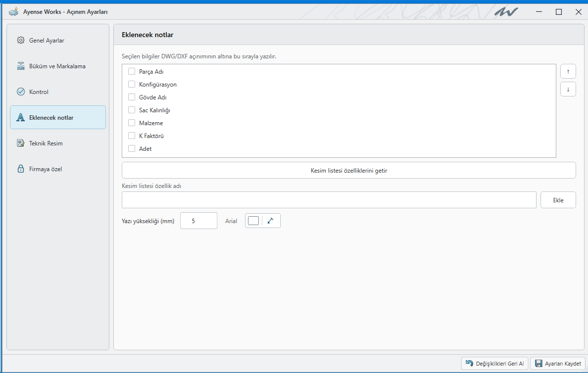The height and width of the screenshot is (373, 588).
Task: Click the floppy disk icon on Ayarları Kaydet
Action: tap(539, 363)
